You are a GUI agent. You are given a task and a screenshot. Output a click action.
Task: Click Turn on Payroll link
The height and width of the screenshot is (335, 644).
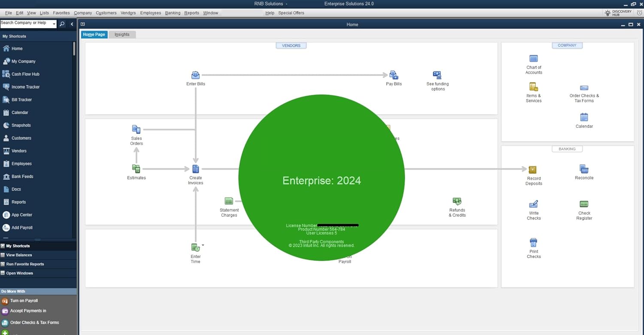click(25, 301)
